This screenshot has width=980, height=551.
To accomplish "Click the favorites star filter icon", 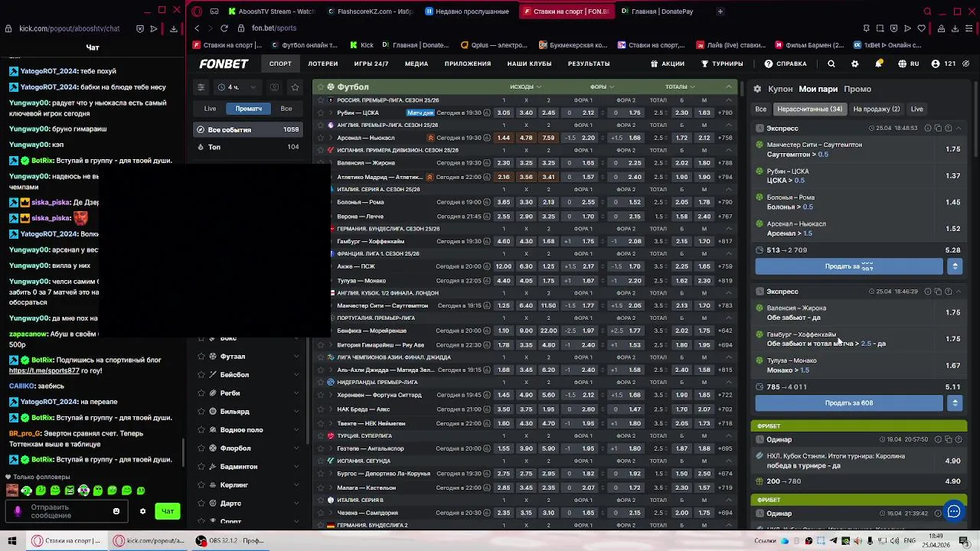I will [x=295, y=87].
